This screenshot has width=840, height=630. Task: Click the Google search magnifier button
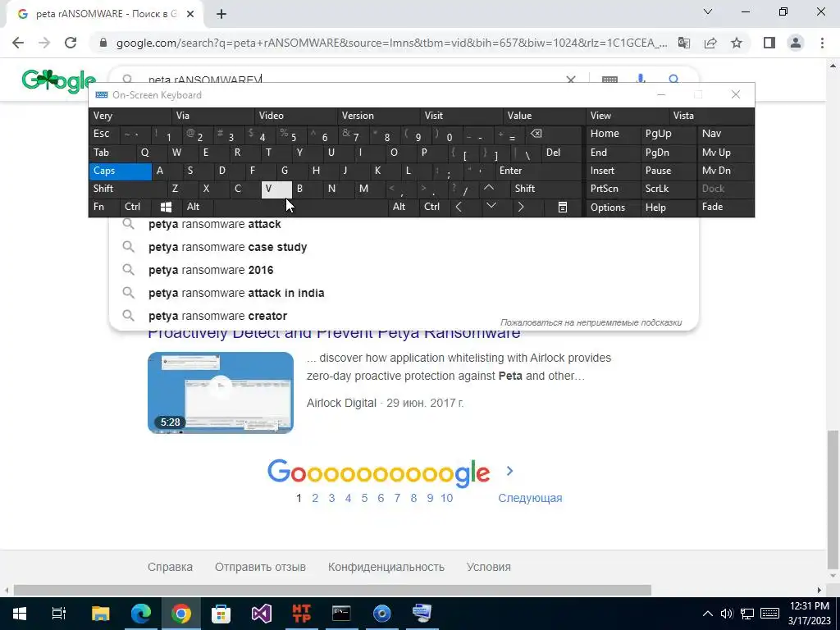pyautogui.click(x=674, y=80)
